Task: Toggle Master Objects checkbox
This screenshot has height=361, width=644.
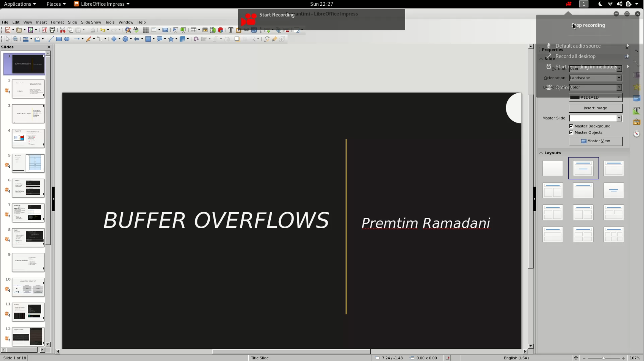Action: [x=571, y=132]
